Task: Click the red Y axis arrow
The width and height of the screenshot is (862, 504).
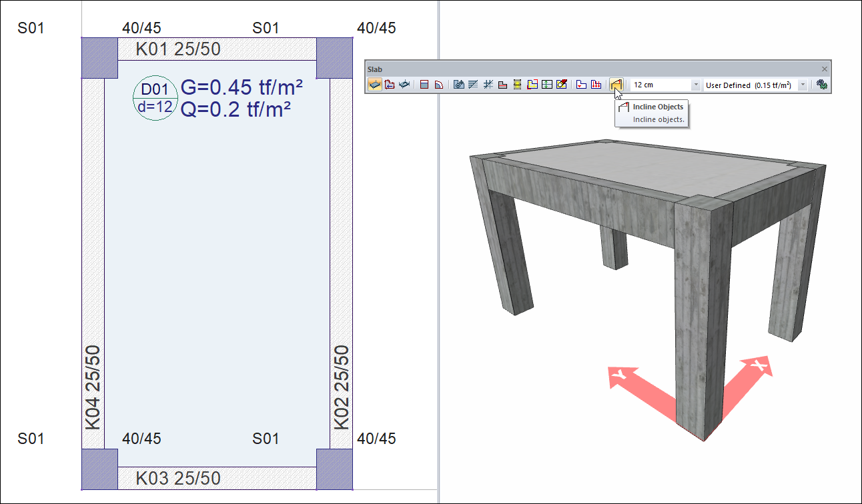Action: click(x=634, y=385)
